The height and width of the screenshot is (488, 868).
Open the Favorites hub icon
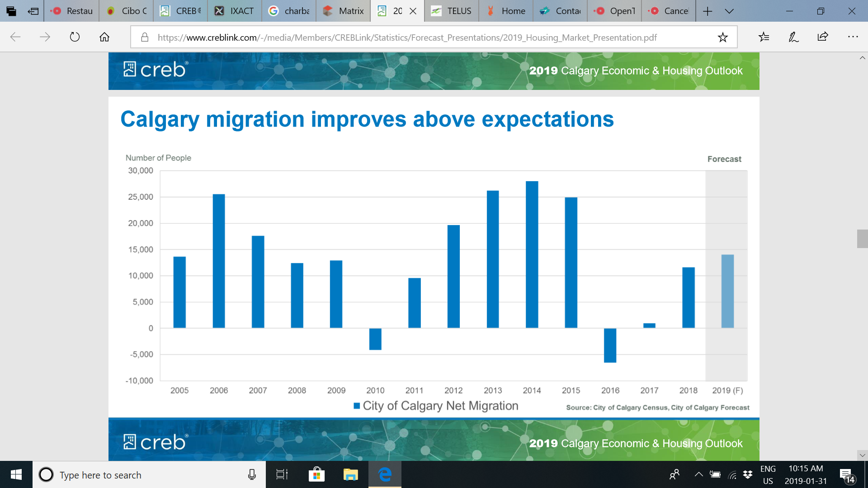764,37
